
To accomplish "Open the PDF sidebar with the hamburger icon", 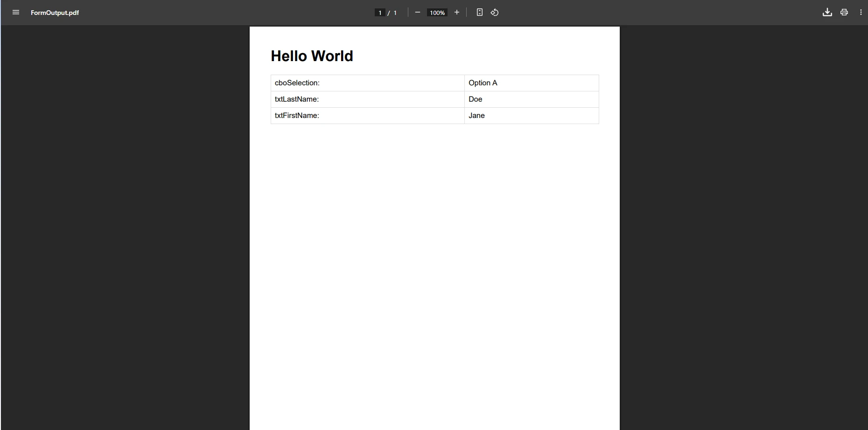I will tap(16, 13).
